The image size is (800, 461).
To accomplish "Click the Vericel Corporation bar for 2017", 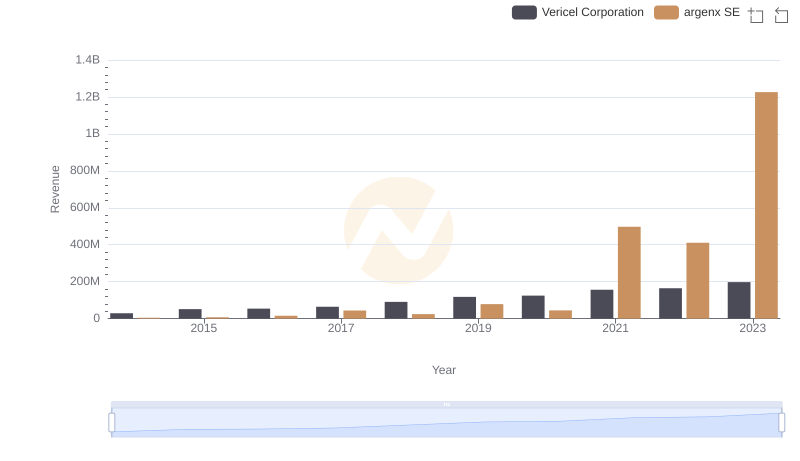I will pyautogui.click(x=327, y=313).
